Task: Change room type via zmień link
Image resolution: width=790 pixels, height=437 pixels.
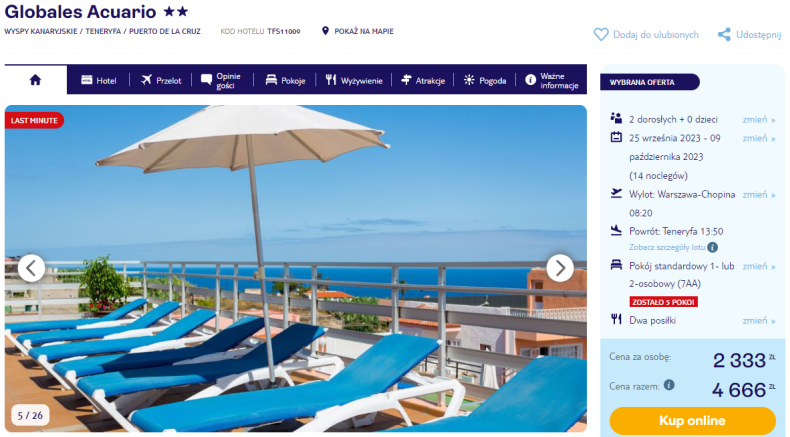Action: point(758,266)
